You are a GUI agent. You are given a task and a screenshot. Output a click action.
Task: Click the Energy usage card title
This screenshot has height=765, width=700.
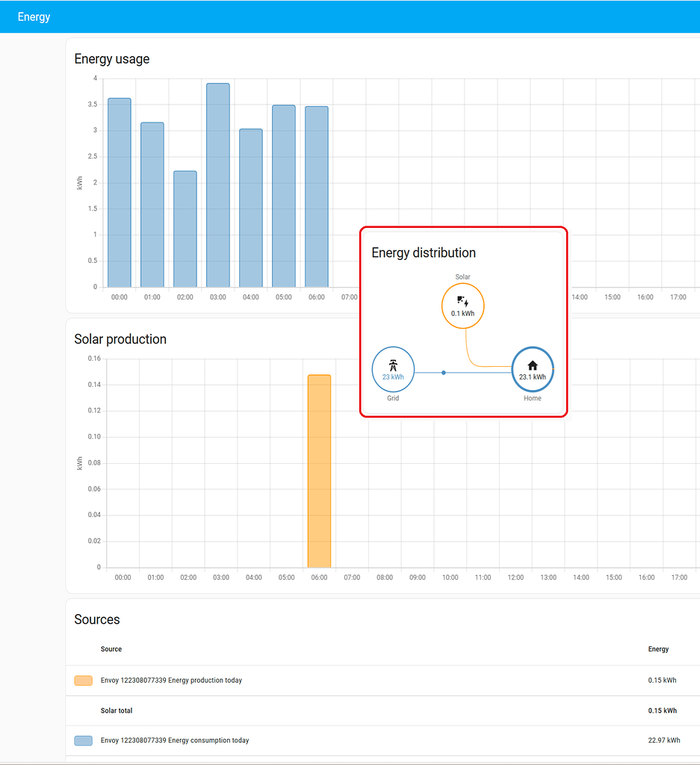(111, 59)
